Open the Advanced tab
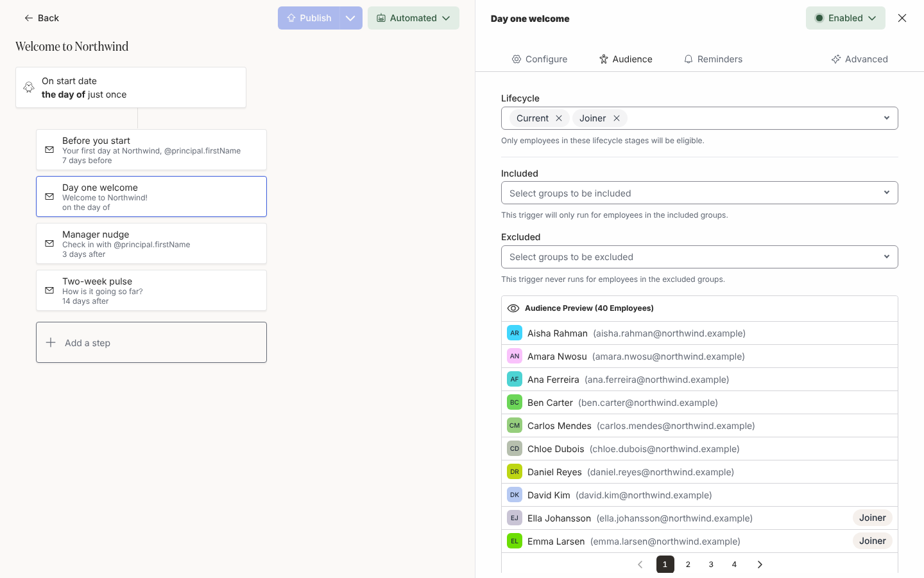Image resolution: width=924 pixels, height=578 pixels. tap(860, 59)
